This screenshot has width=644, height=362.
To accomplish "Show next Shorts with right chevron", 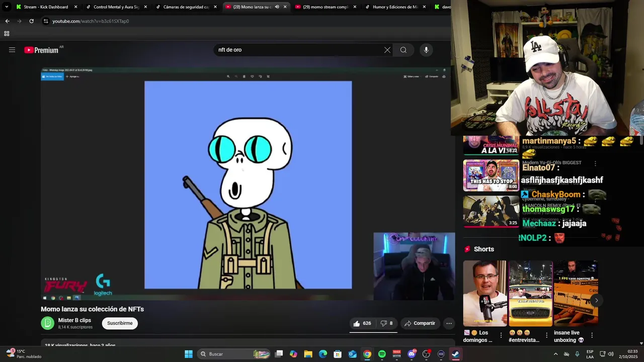I will point(596,301).
